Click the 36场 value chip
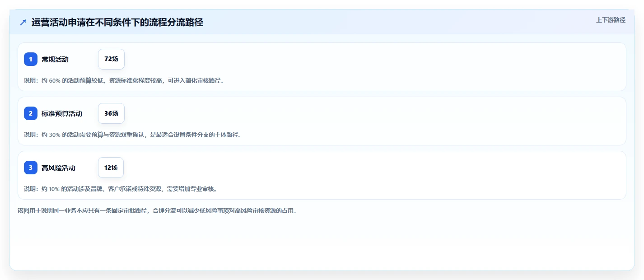Screen dimensions: 644x280 click(111, 113)
